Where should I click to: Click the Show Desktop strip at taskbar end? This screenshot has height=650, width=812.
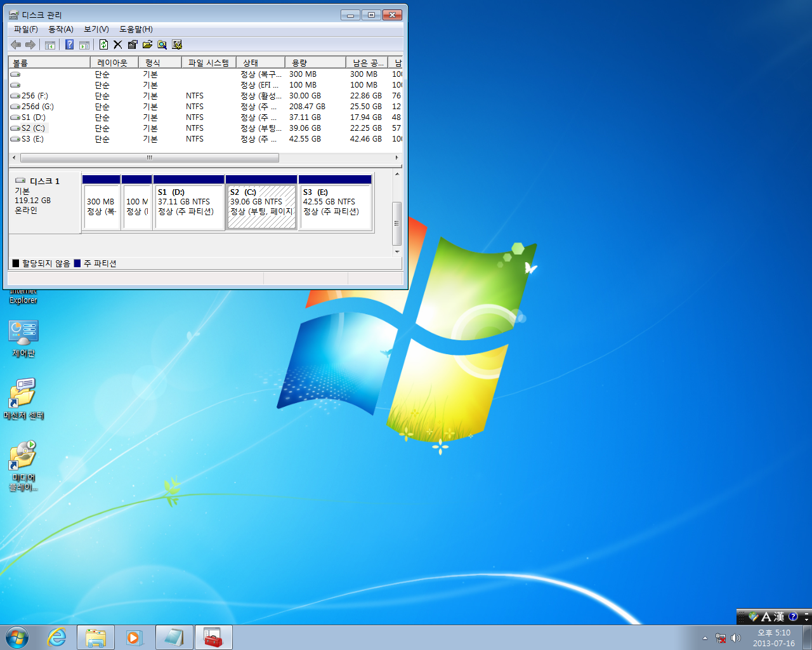tap(807, 637)
